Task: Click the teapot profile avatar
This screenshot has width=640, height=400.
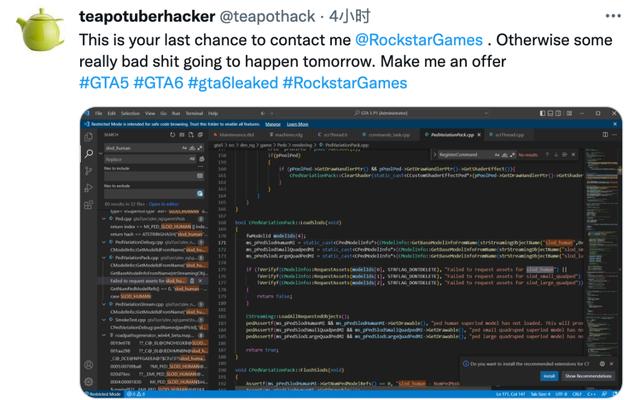Action: (x=40, y=30)
